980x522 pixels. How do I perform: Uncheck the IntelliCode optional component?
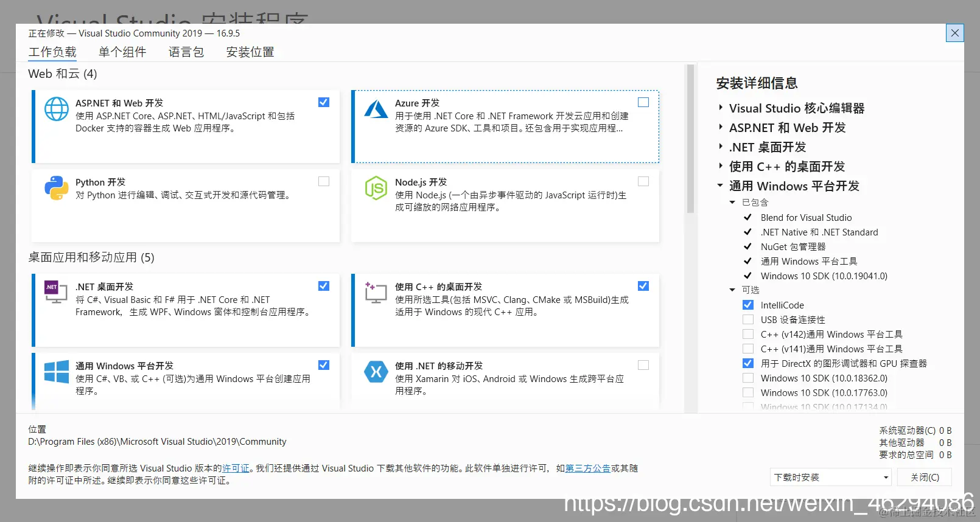click(x=748, y=305)
